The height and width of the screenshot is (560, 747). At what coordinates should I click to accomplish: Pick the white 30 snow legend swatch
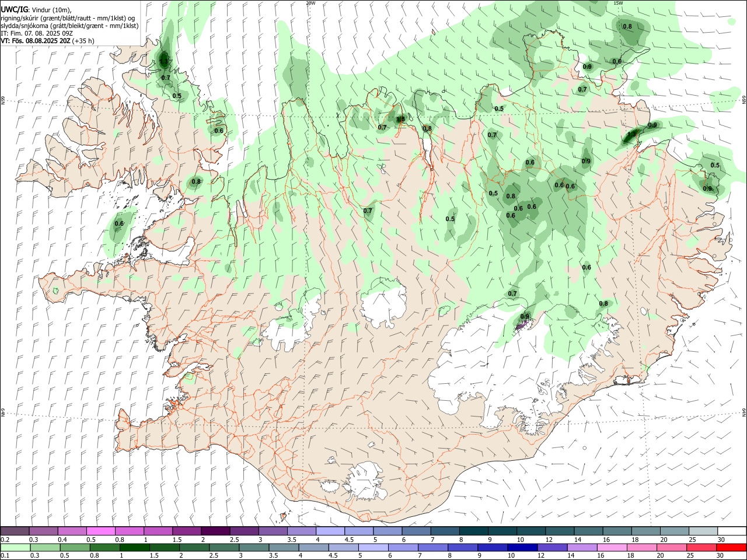pos(731,531)
